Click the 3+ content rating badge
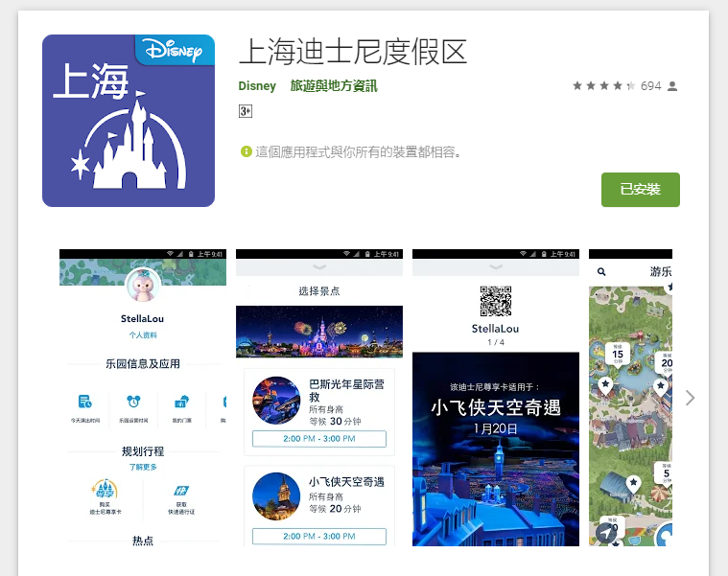The width and height of the screenshot is (728, 576). coord(246,111)
